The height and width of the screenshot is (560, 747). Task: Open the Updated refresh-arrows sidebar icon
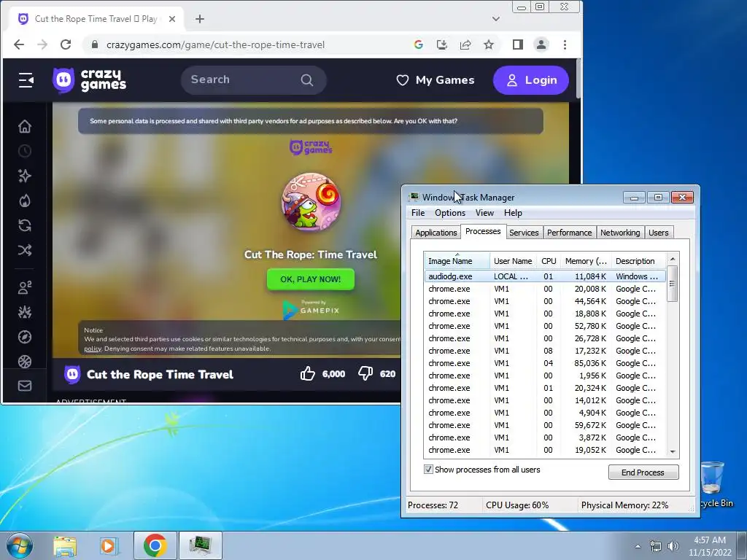tap(25, 225)
